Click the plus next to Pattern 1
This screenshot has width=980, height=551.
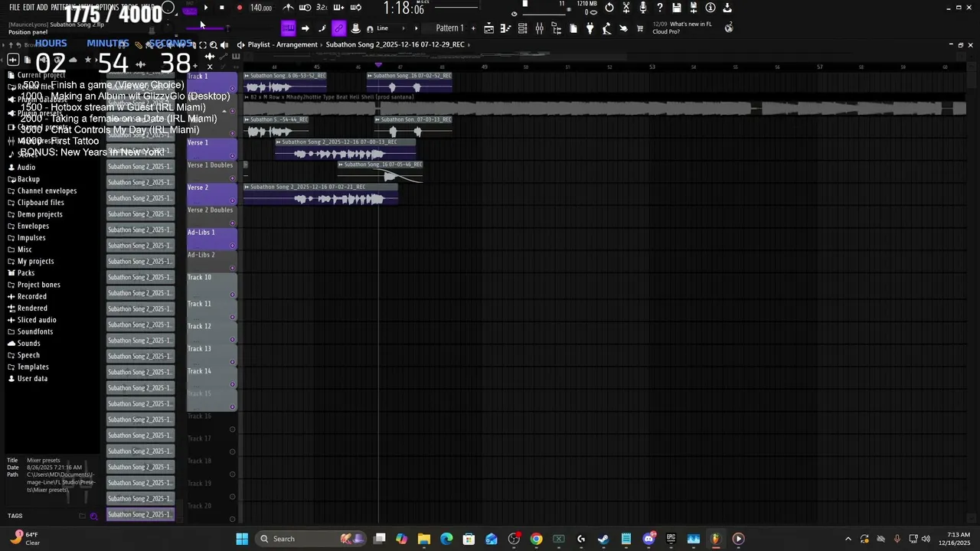pyautogui.click(x=473, y=28)
